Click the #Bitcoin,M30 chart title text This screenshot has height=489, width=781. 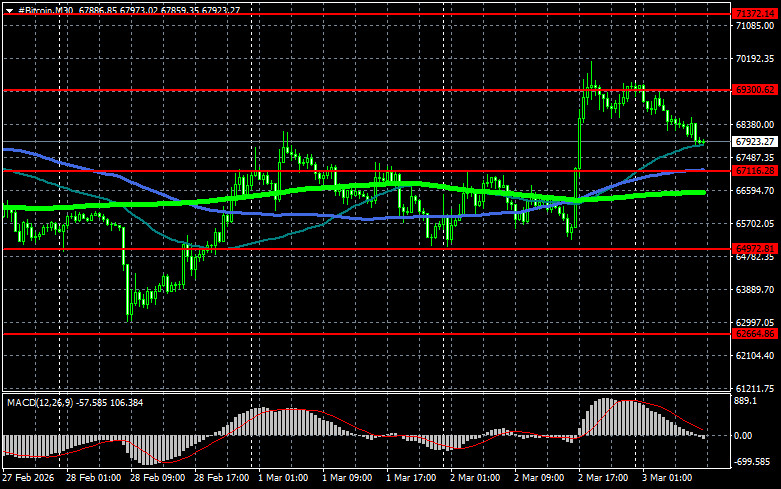46,10
